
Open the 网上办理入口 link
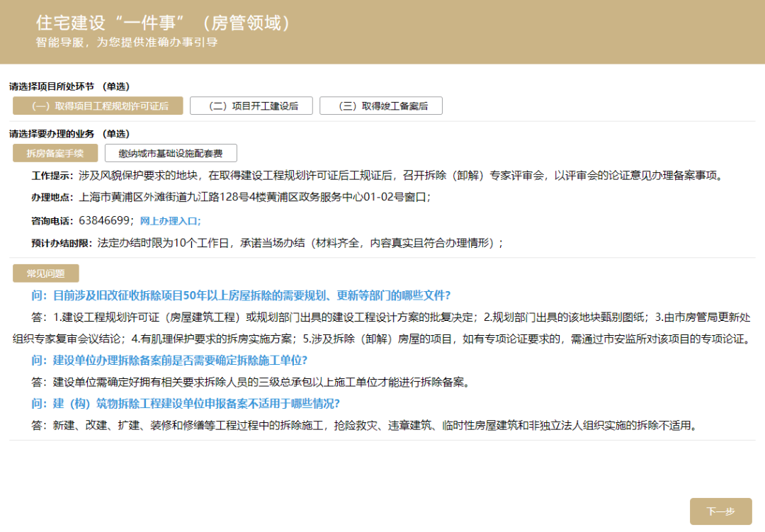pyautogui.click(x=170, y=221)
